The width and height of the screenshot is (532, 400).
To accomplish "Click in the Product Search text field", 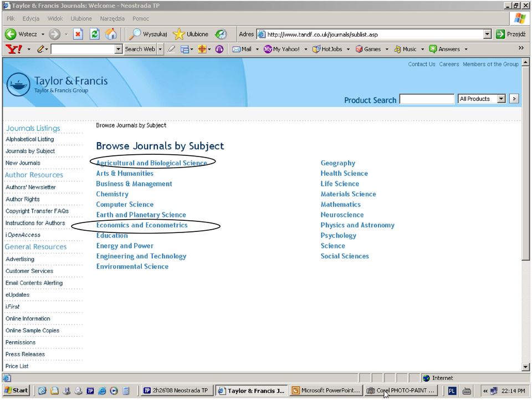I will click(x=427, y=99).
